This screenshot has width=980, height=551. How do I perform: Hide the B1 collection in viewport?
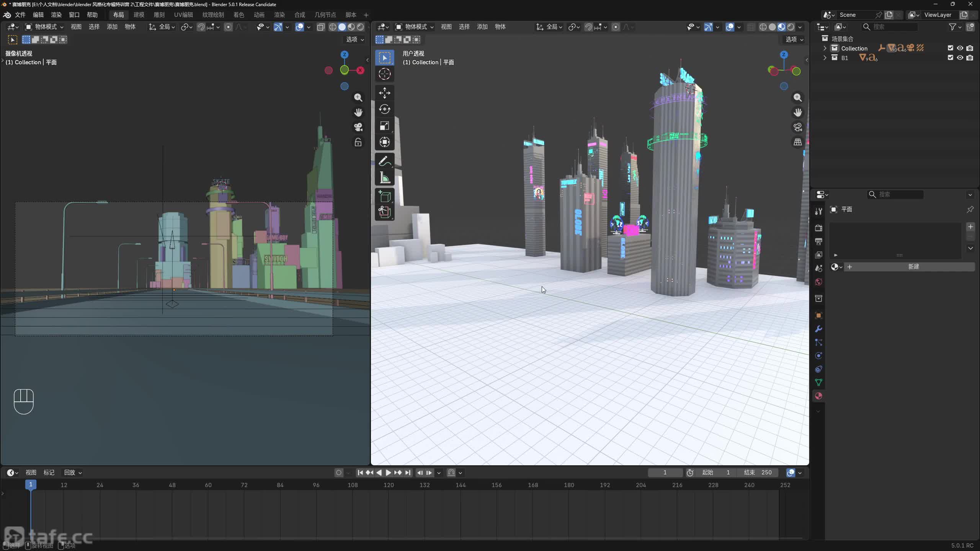(960, 58)
